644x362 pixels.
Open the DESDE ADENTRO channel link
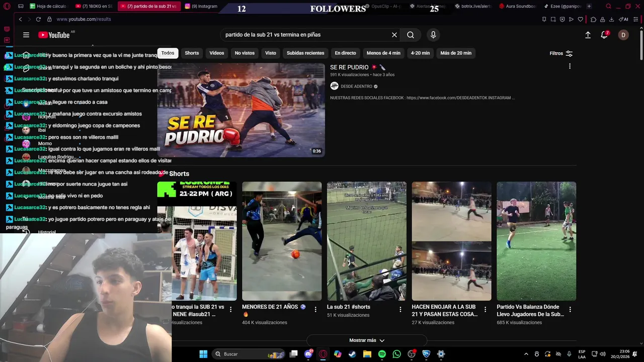click(x=356, y=86)
